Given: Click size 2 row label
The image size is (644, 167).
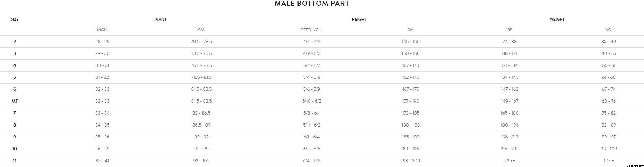Looking at the screenshot, I should [x=14, y=42].
